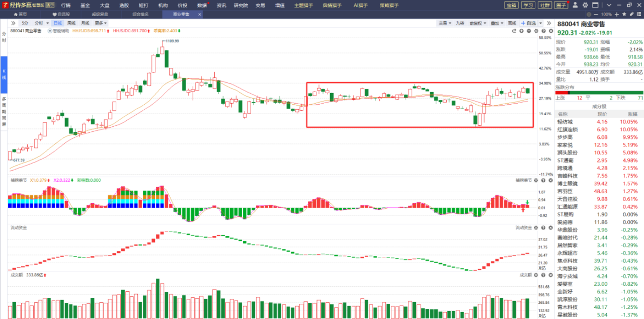The image size is (644, 319).
Task: Click the double-arrow icon left of 5分
Action: coord(13,23)
